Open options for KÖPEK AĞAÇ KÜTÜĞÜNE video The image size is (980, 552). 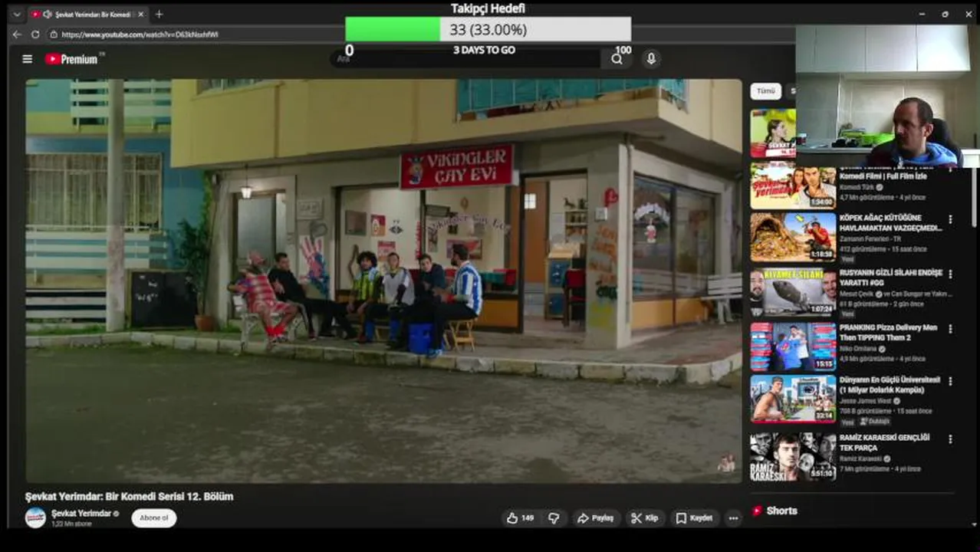(x=950, y=219)
